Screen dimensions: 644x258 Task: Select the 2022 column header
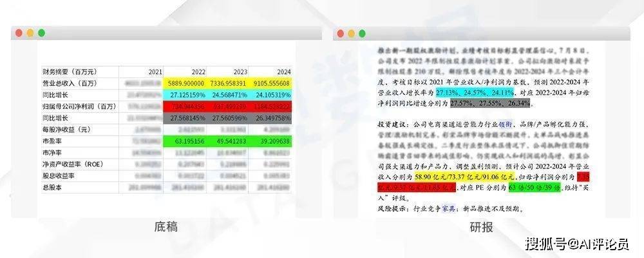pyautogui.click(x=185, y=72)
